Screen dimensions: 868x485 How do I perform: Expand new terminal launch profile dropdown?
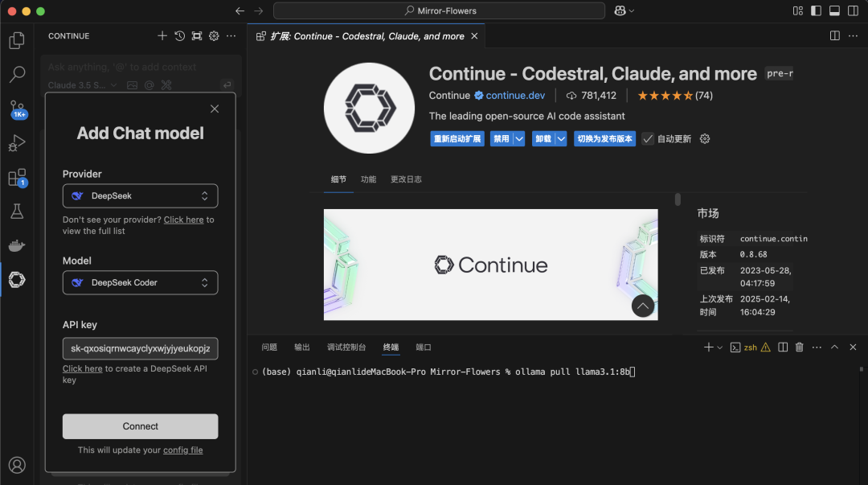click(719, 347)
